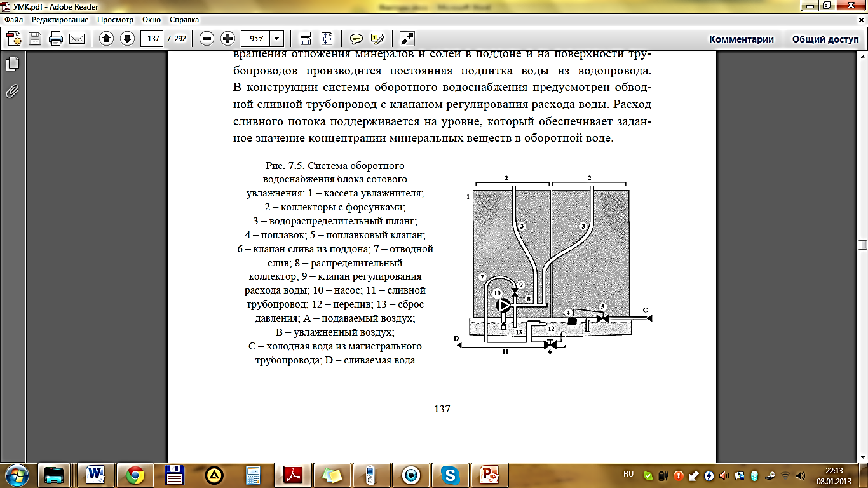Viewport: 868px width, 488px height.
Task: Zoom out with the minus button
Action: pos(207,39)
